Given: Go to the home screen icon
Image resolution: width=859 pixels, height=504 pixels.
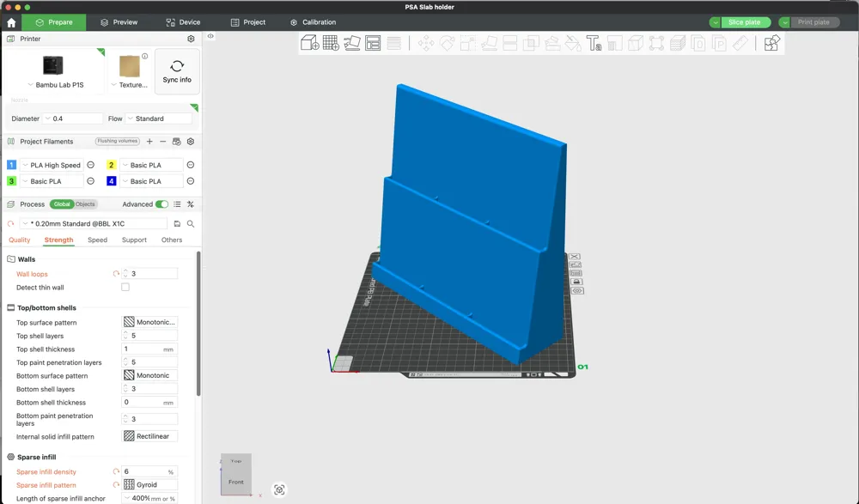Looking at the screenshot, I should coord(11,22).
